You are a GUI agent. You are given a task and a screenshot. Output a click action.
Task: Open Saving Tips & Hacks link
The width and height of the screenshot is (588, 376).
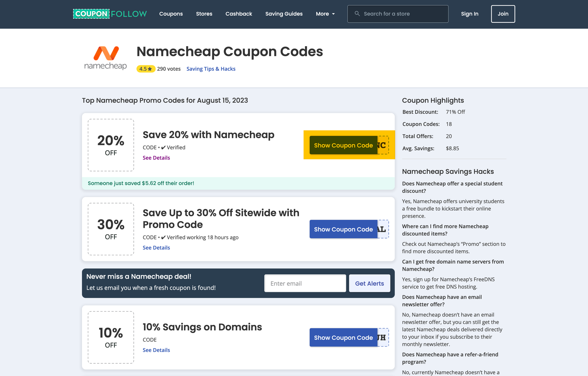click(x=211, y=69)
